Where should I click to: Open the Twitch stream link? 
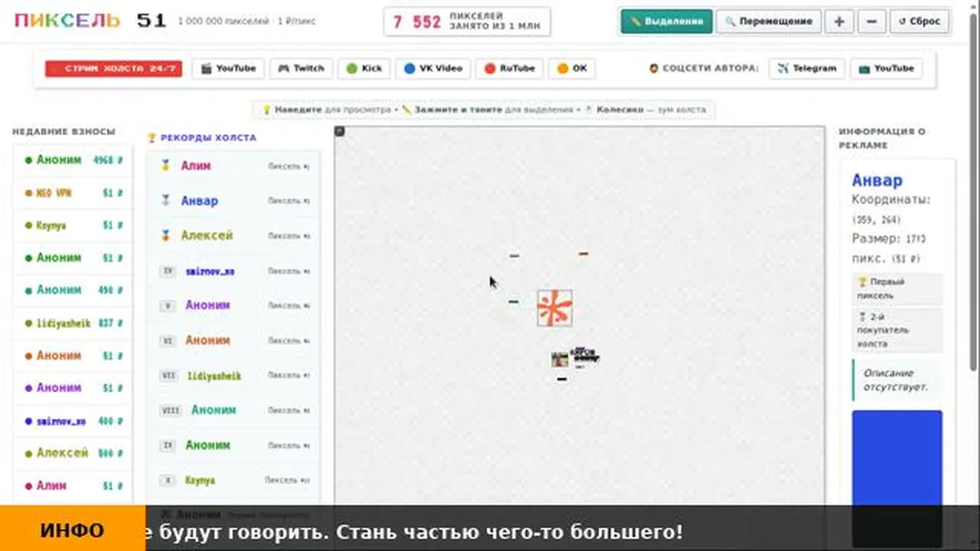(x=301, y=68)
